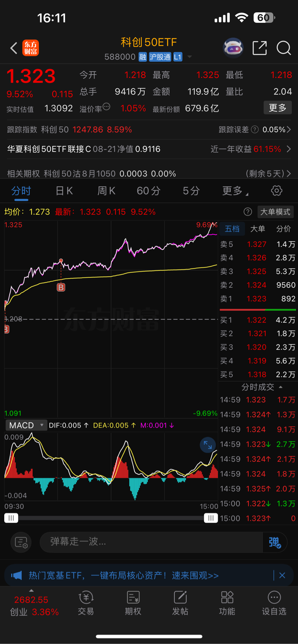The image size is (298, 644).
Task: Open 速来围观>> banner link
Action: coord(195,575)
